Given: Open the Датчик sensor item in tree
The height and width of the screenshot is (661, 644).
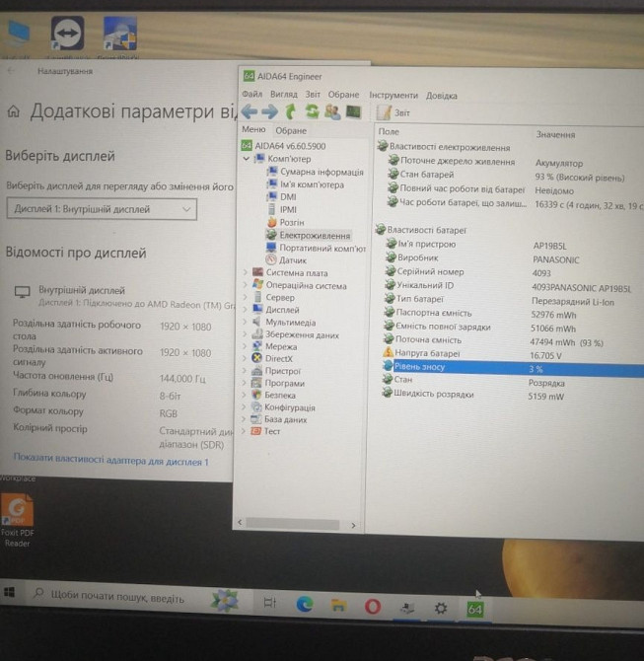Looking at the screenshot, I should (x=292, y=260).
